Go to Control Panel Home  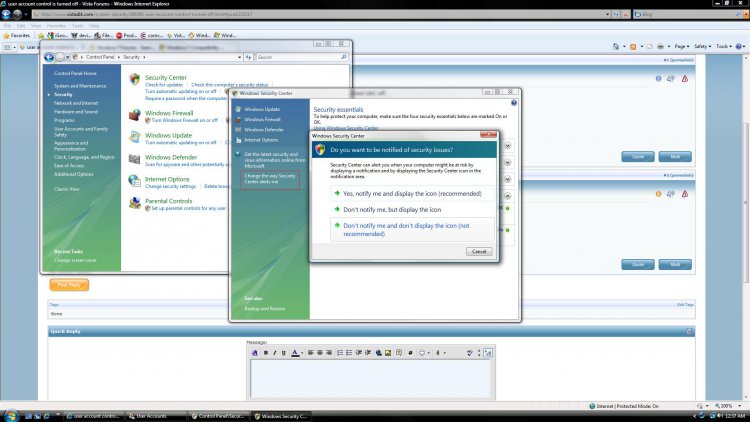click(x=75, y=74)
